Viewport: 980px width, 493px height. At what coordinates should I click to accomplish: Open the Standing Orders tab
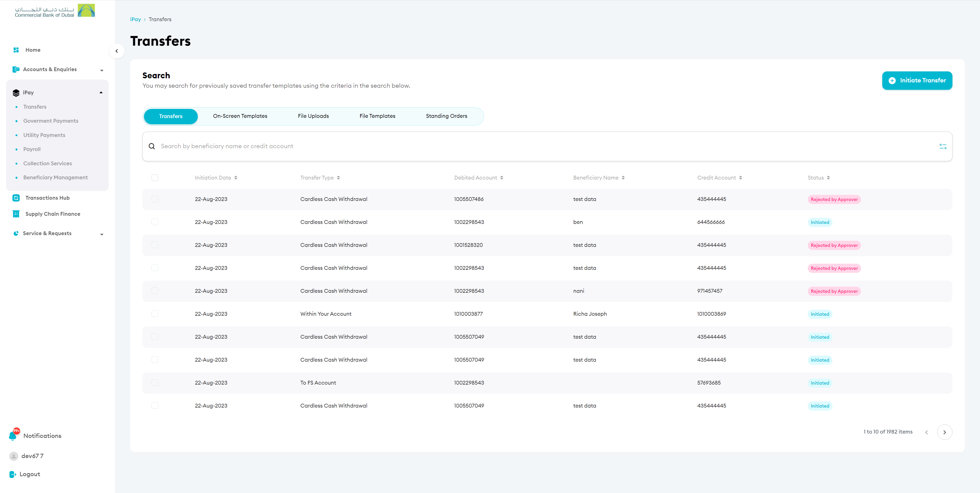(446, 116)
